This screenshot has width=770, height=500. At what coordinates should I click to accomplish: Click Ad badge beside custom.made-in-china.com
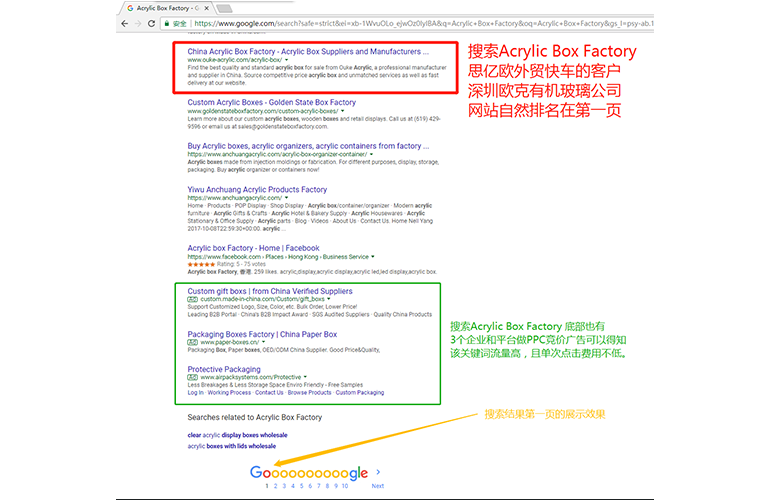coord(192,299)
